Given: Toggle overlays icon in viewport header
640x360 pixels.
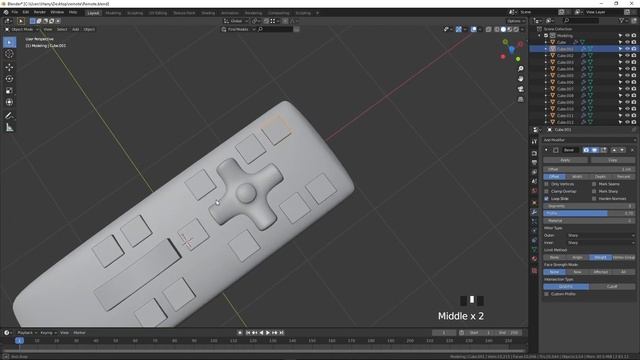Looking at the screenshot, I should coord(473,29).
